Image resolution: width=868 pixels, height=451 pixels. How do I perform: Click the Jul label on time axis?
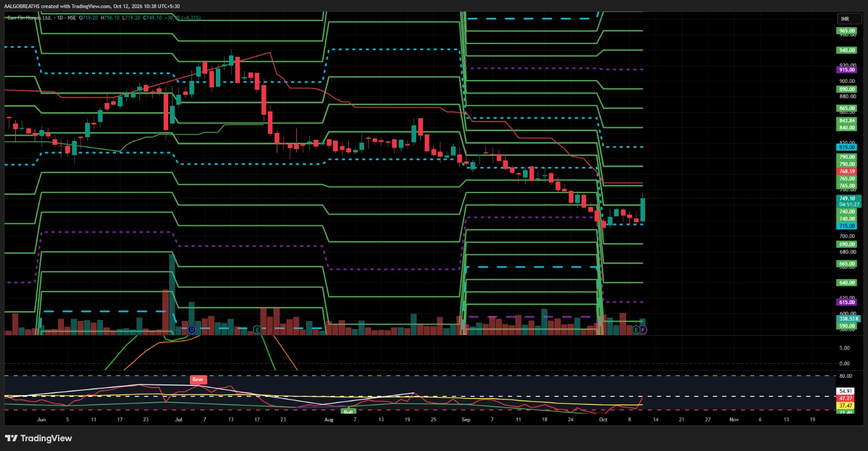click(x=178, y=420)
